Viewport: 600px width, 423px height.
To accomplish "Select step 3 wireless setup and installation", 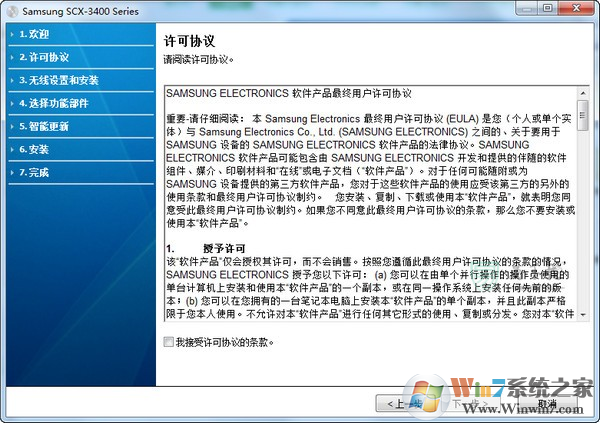I will [81, 80].
